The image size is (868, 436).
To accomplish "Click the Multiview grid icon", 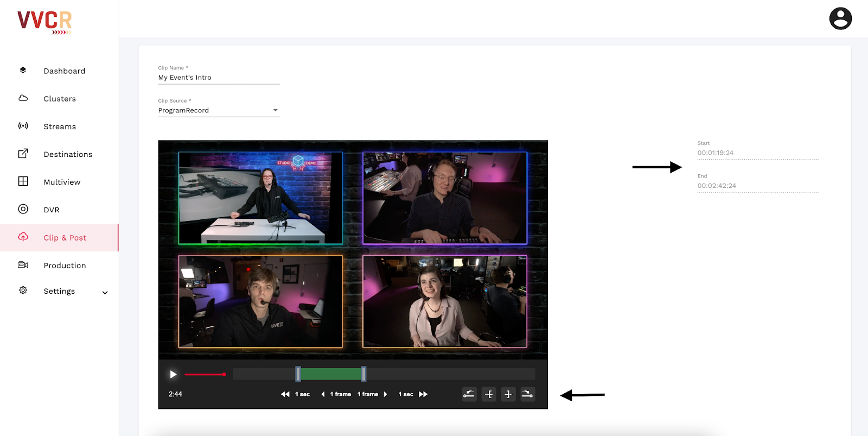I will (x=23, y=181).
